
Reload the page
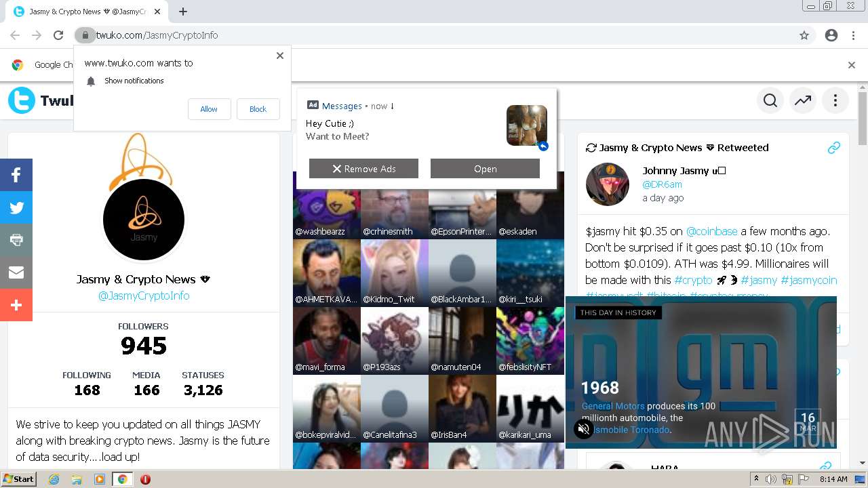(x=58, y=35)
